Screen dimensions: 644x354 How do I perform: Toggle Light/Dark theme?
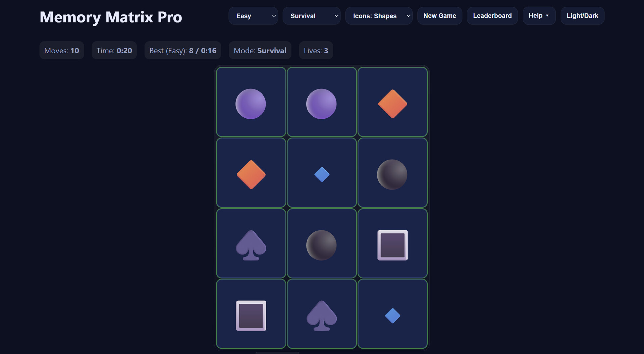(582, 15)
